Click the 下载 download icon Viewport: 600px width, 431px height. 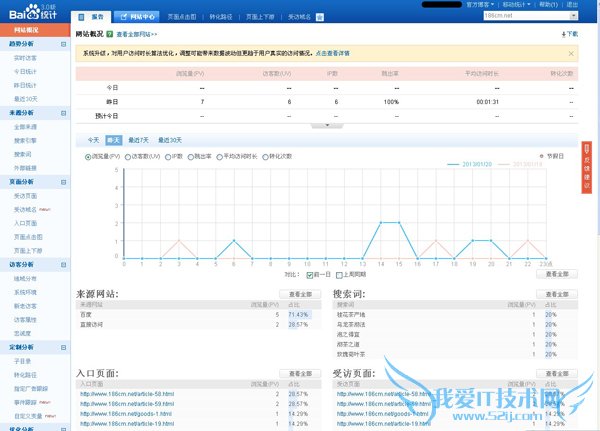(564, 34)
